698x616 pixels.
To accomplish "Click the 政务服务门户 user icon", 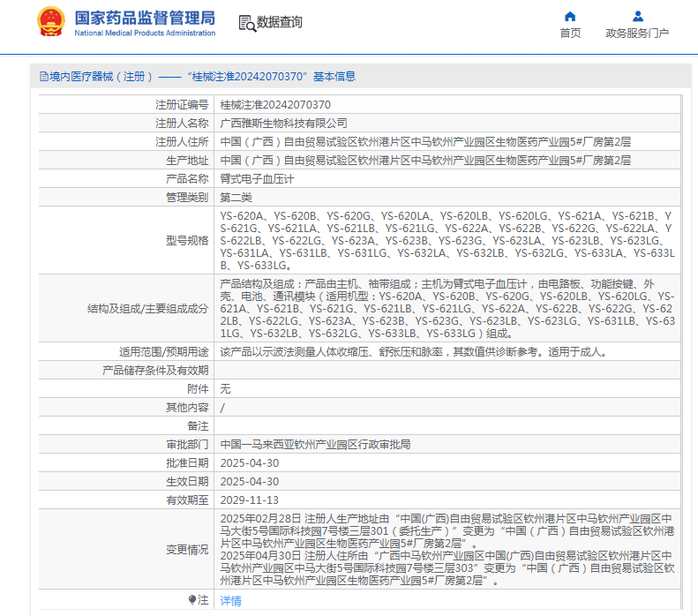I will [637, 17].
